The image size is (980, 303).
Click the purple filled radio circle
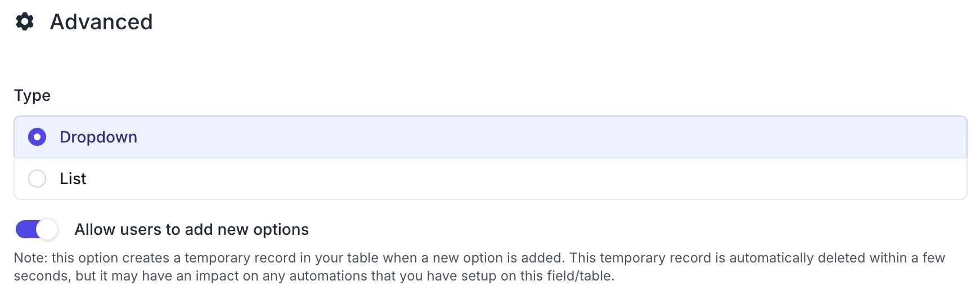pyautogui.click(x=37, y=137)
